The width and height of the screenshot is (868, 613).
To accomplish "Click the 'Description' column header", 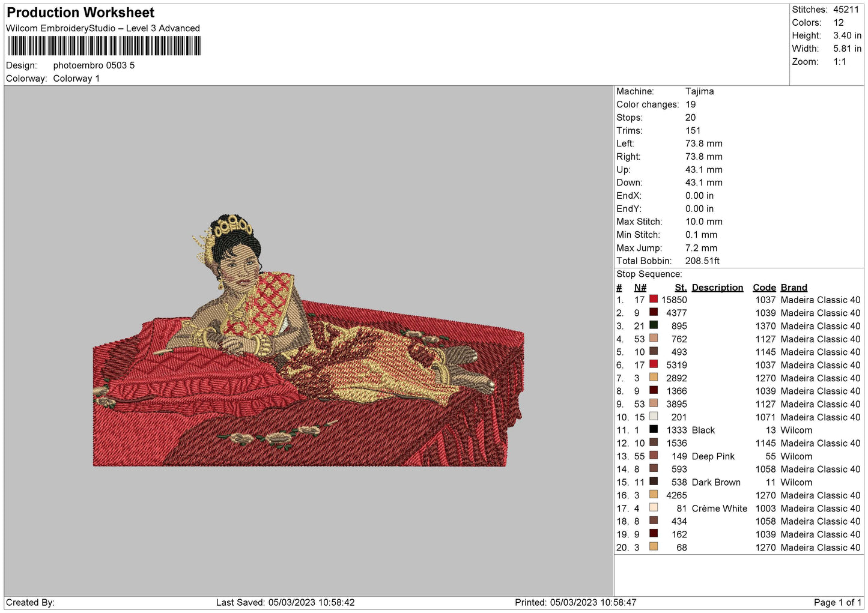I will 717,288.
